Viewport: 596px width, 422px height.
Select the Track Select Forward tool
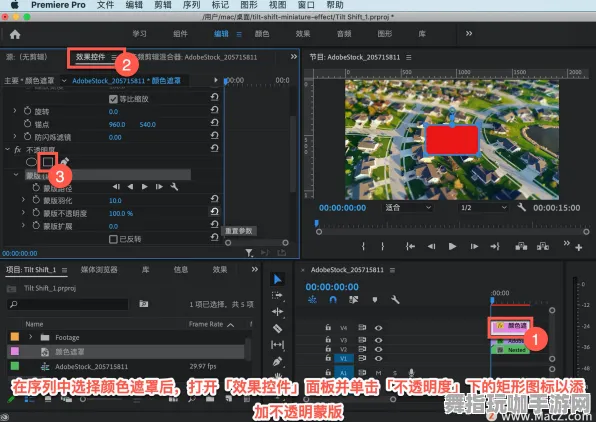pyautogui.click(x=277, y=295)
